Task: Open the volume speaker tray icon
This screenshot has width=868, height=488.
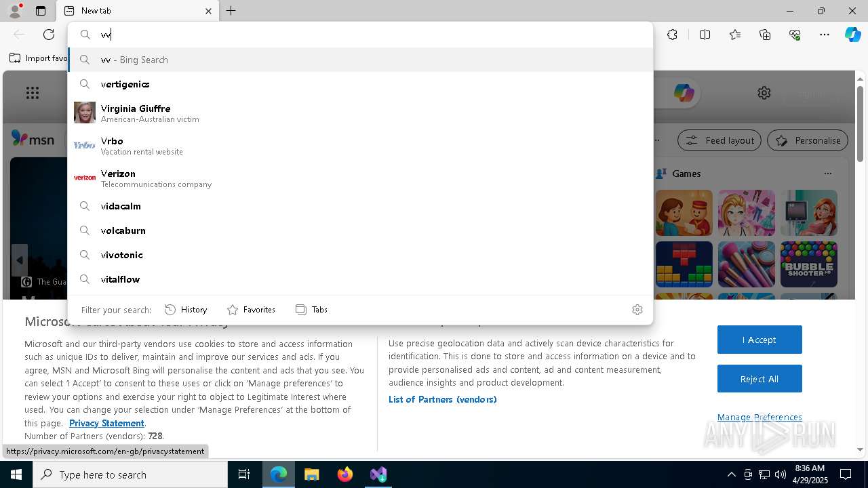Action: 781,474
